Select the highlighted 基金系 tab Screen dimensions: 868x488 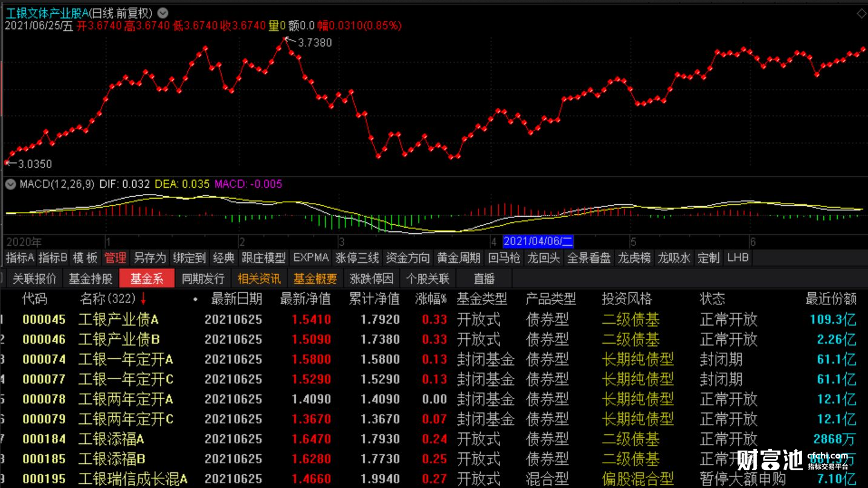click(147, 278)
